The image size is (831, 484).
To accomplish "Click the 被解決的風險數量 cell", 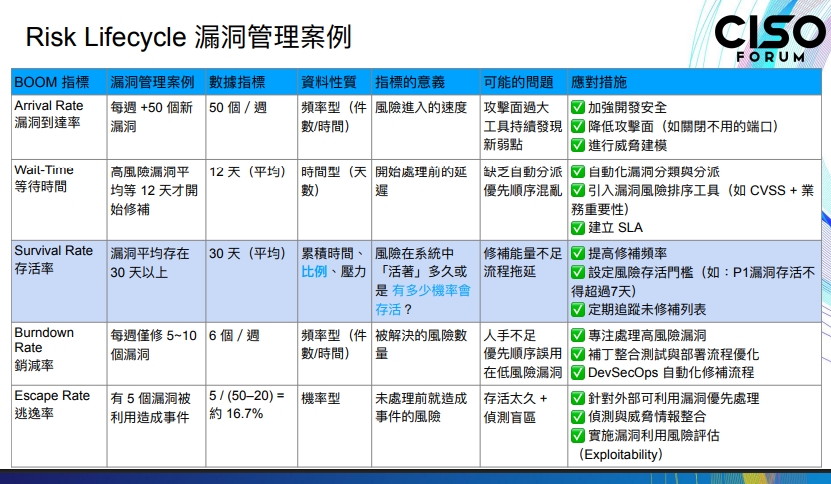I will coord(426,354).
